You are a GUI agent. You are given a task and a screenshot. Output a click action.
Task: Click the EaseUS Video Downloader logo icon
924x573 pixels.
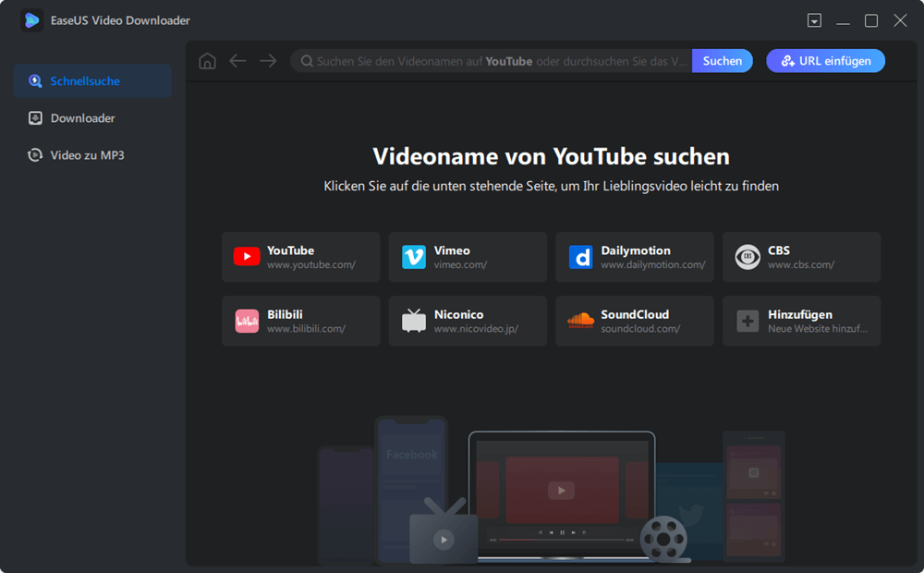[x=31, y=20]
